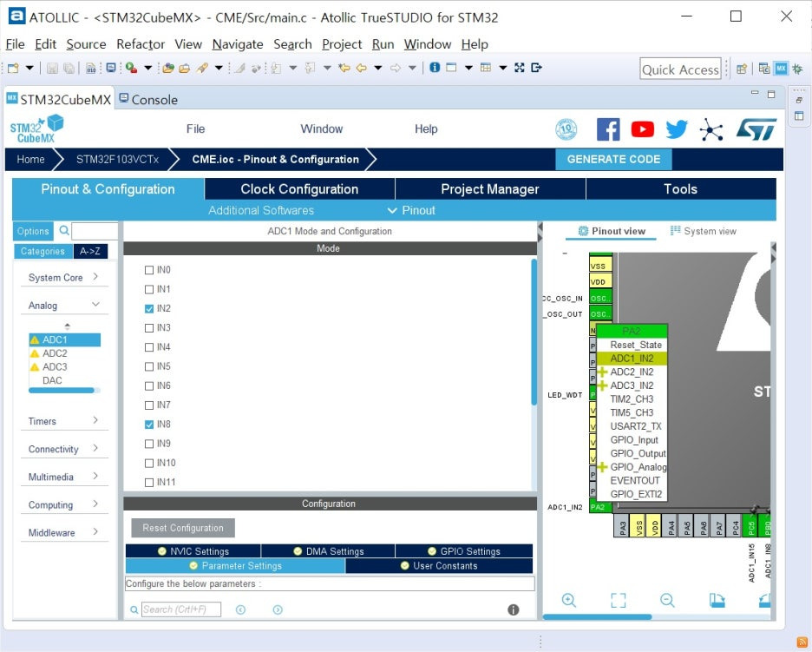Click the pinout view horizontal scrollbar

point(597,616)
